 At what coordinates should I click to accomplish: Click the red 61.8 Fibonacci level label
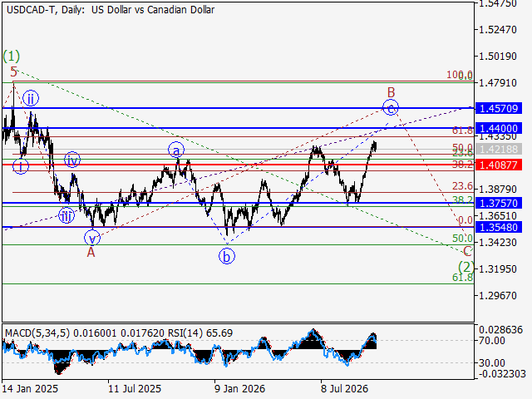point(462,131)
